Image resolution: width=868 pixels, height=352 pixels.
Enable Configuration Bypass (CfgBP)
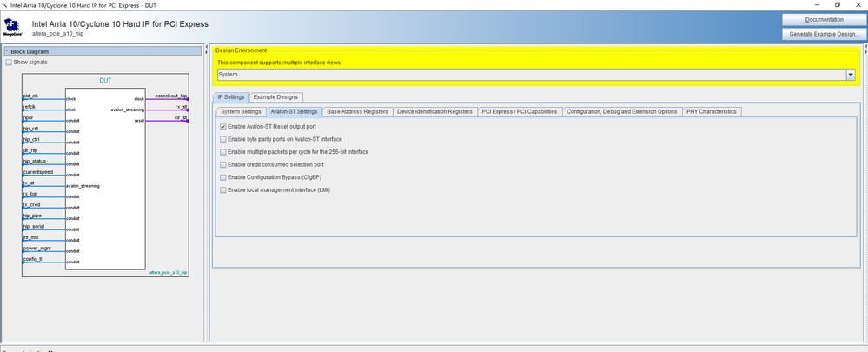tap(223, 177)
